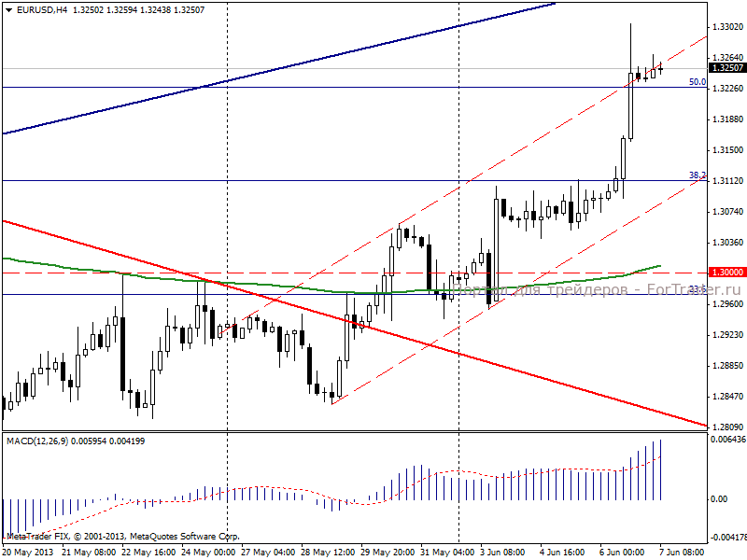Click price axis label 1.28470
Screen dimensions: 747x560
tap(727, 396)
